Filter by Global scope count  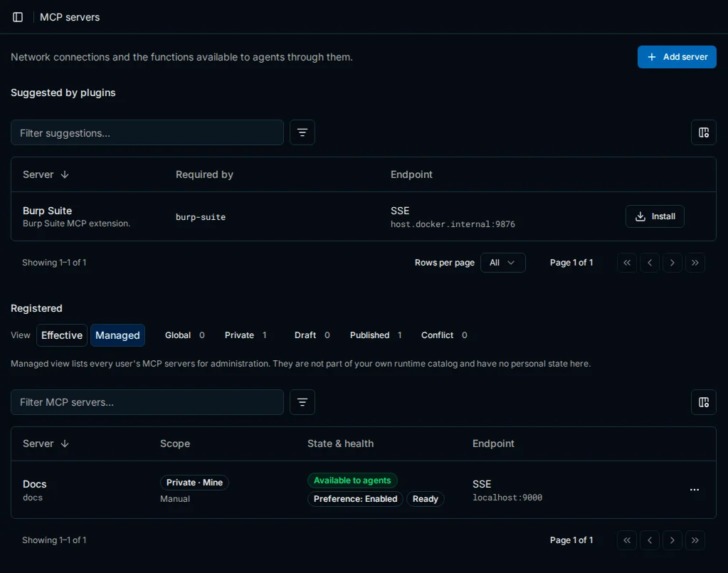point(185,335)
